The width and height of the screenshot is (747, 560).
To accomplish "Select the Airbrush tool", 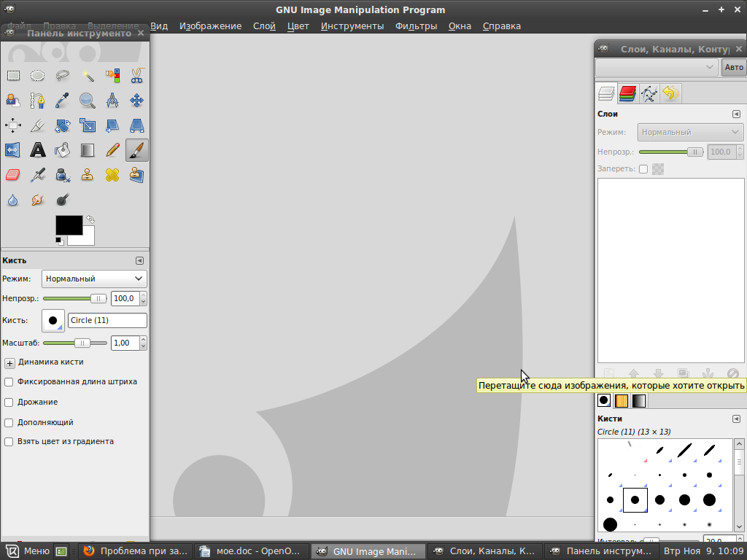I will coord(38,175).
